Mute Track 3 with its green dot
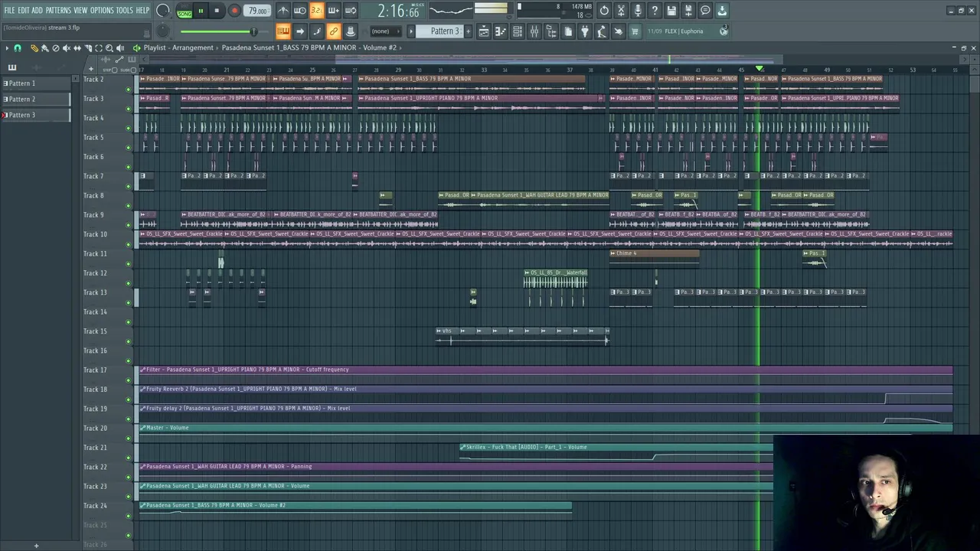The width and height of the screenshot is (980, 551). [x=128, y=108]
